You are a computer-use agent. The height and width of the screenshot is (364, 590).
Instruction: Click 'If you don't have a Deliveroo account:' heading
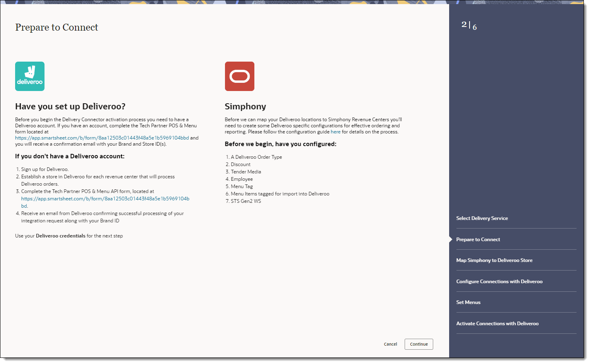pos(70,156)
